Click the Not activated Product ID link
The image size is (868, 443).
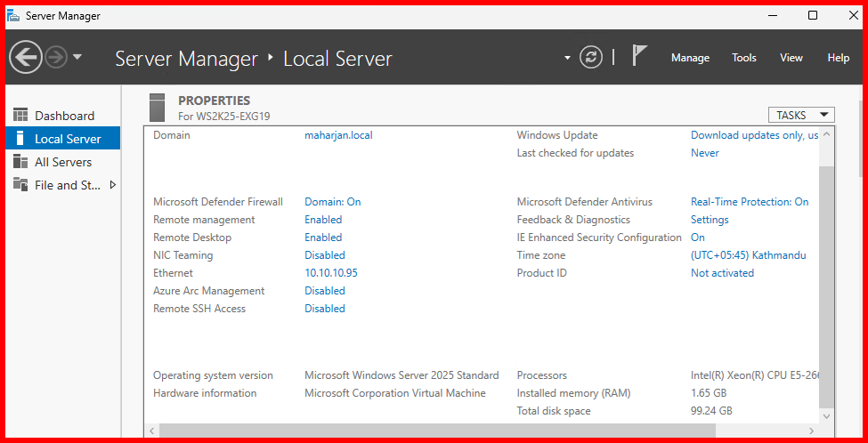(x=722, y=273)
